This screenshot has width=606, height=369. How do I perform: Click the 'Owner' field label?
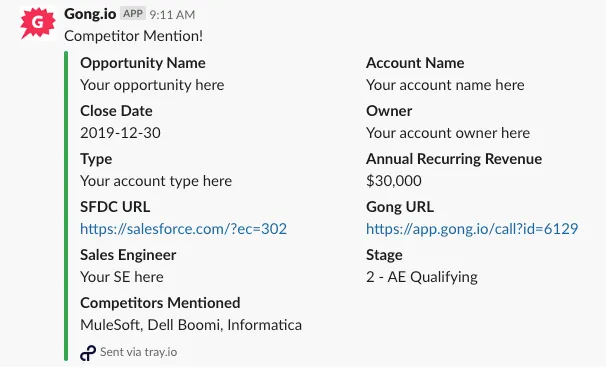(x=389, y=111)
